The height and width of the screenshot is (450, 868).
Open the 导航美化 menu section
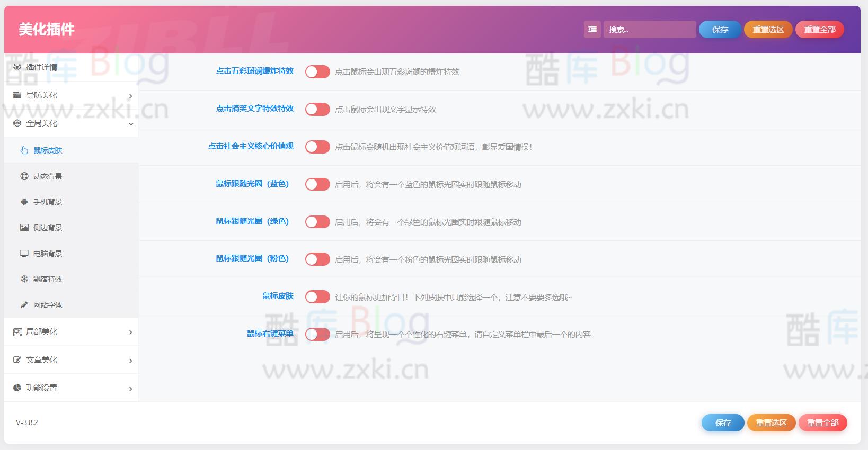pyautogui.click(x=71, y=95)
